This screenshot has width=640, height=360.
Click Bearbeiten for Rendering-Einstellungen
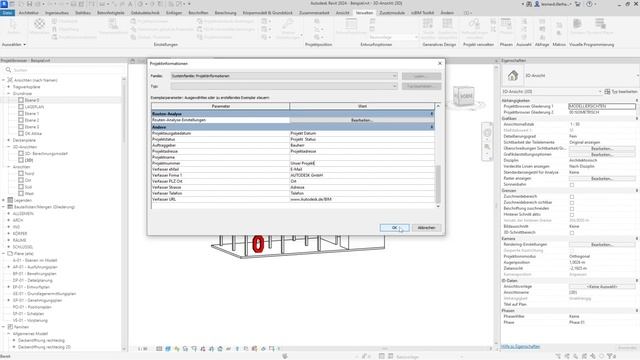pyautogui.click(x=602, y=244)
